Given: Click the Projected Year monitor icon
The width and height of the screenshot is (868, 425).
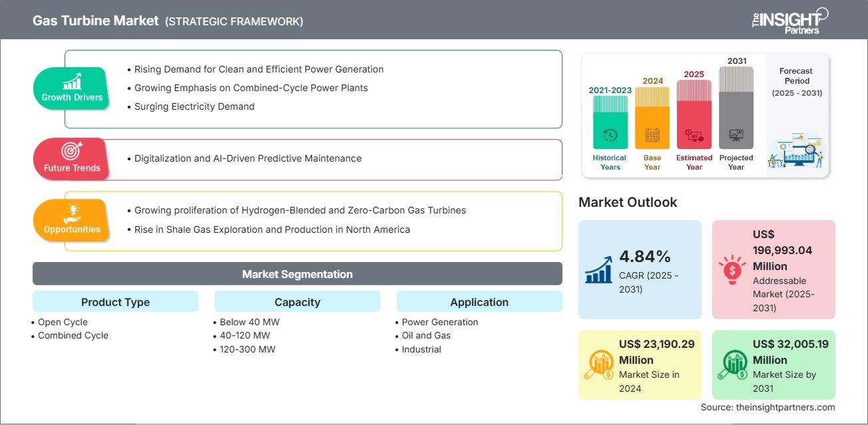Looking at the screenshot, I should [736, 134].
